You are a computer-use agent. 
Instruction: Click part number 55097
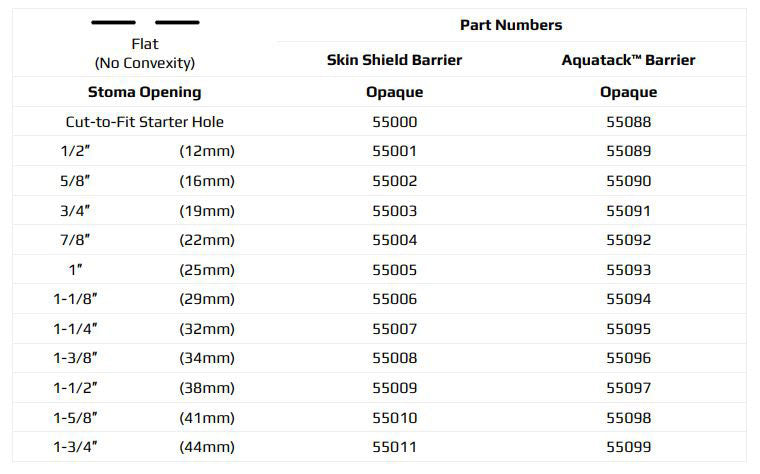point(628,388)
